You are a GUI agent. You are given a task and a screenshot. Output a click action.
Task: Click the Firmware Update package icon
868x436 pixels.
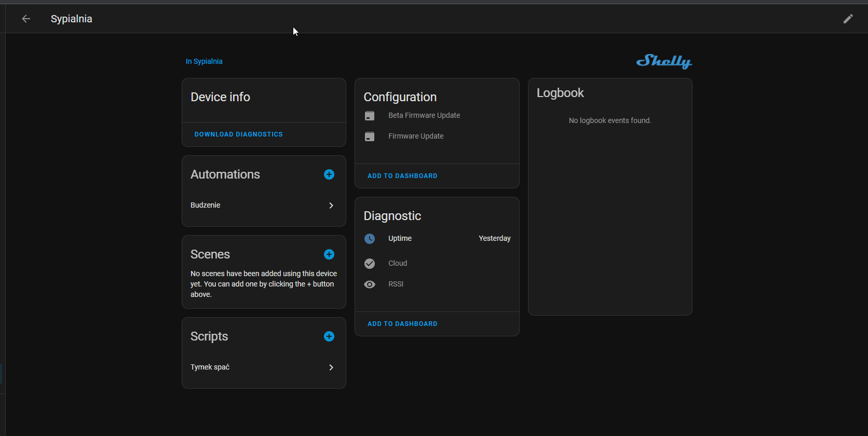coord(370,137)
